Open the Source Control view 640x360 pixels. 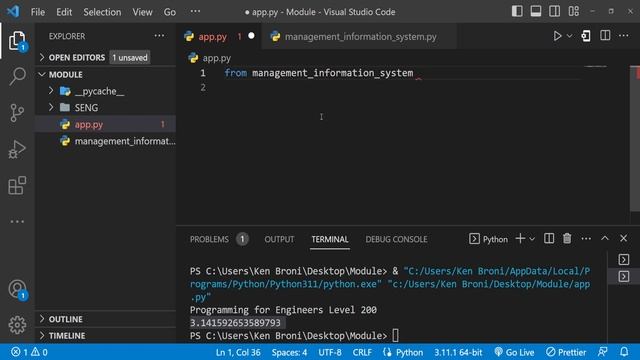click(x=17, y=113)
